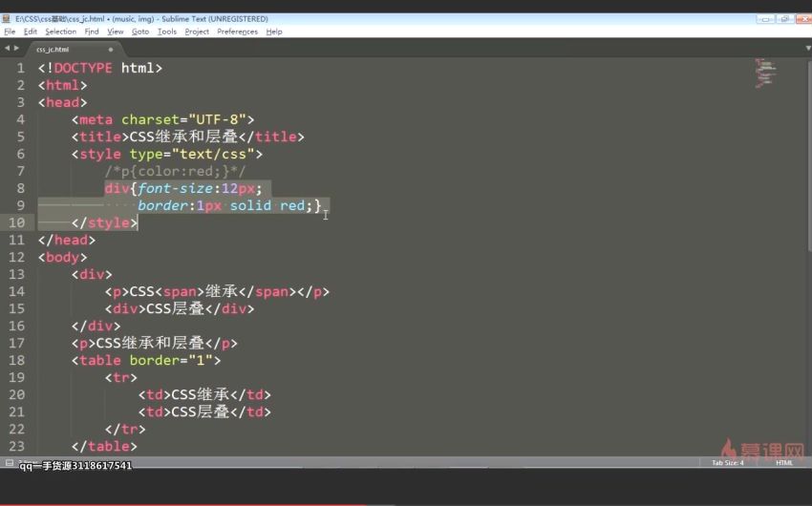Click closing </style> tag on line 10

(x=105, y=222)
